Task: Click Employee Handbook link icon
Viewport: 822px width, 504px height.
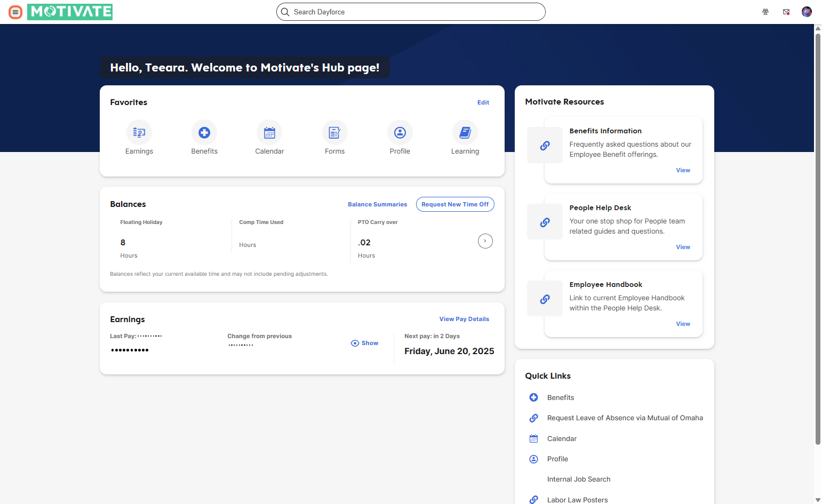Action: click(x=545, y=299)
